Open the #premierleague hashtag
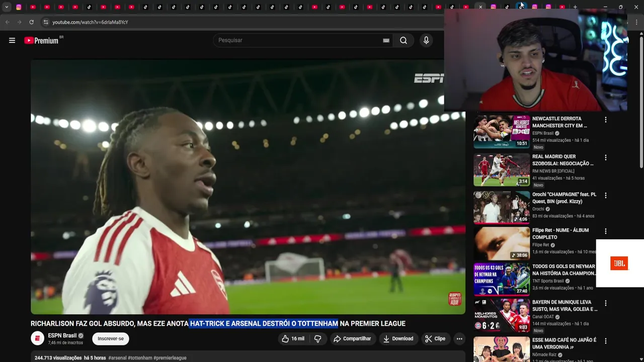Viewport: 644px width, 362px height. 170,358
